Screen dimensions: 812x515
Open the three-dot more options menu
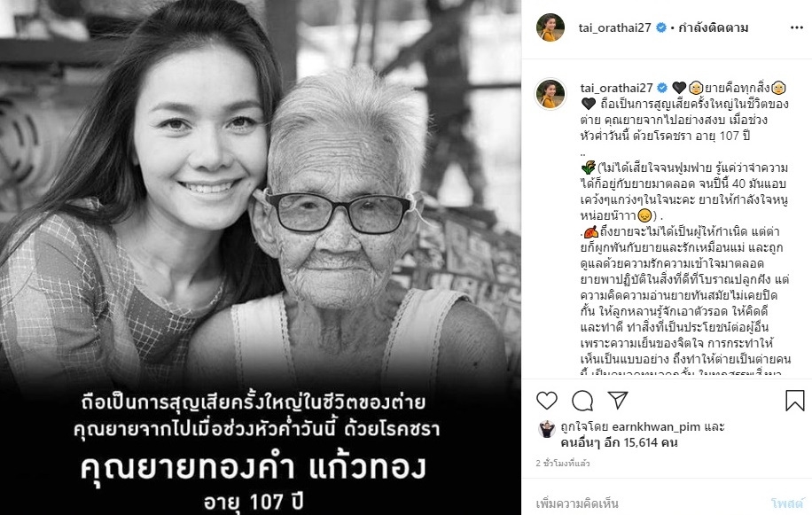[x=796, y=28]
